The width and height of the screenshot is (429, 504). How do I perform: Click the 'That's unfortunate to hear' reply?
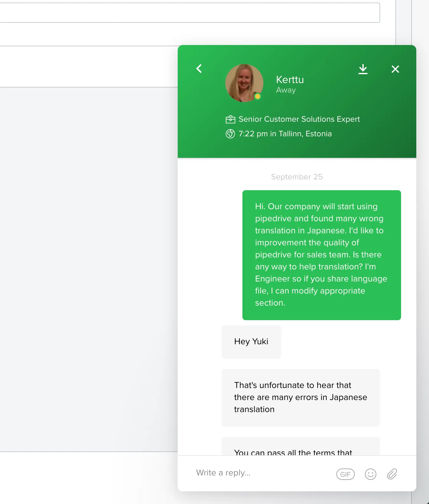300,397
